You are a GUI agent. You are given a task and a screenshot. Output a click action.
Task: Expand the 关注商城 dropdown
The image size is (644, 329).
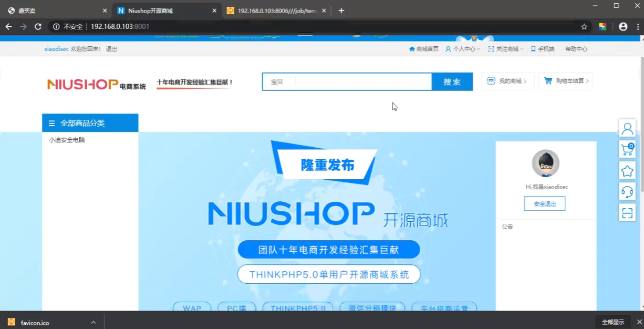coord(506,49)
